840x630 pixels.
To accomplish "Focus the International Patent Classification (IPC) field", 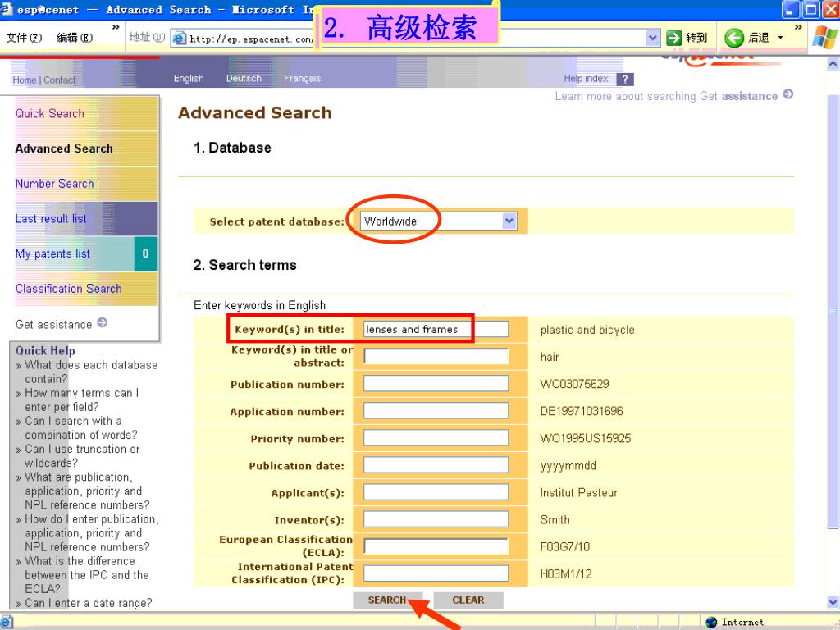I will [x=436, y=573].
